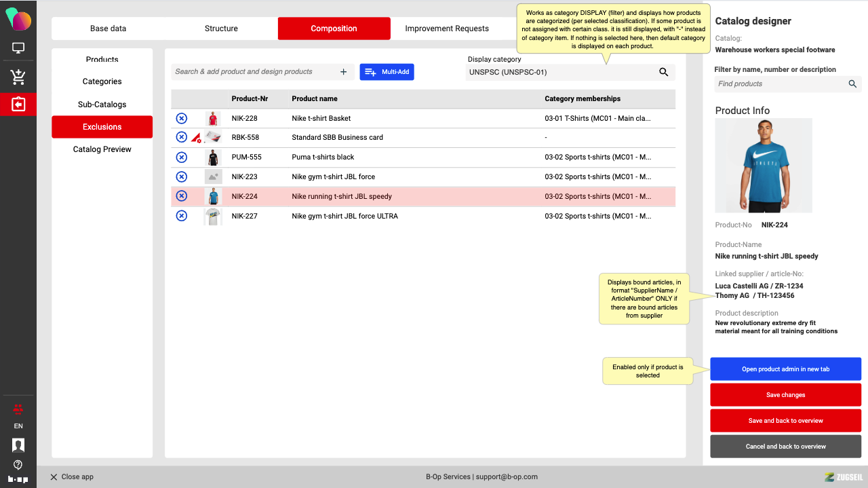Click the Multi-Add button

387,72
